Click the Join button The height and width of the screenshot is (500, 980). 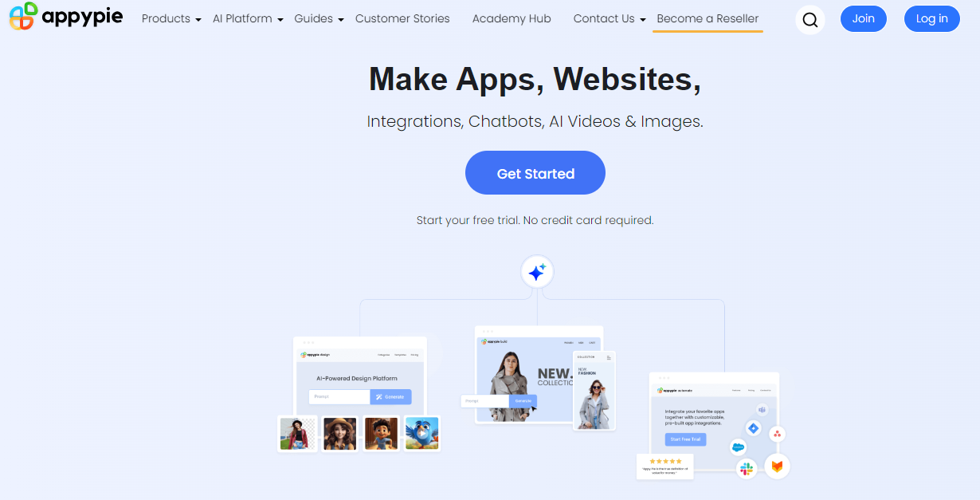864,18
